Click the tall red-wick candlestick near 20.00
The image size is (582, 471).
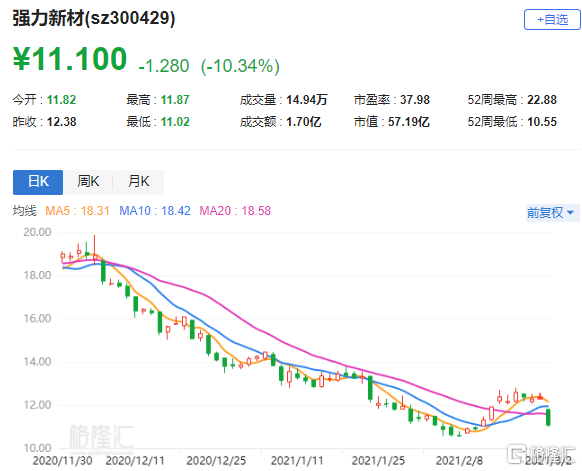pos(95,249)
